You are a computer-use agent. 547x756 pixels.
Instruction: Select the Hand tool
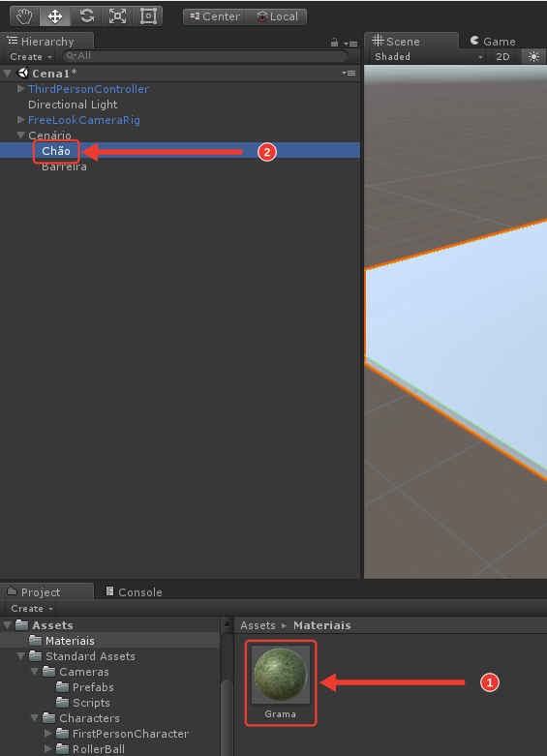(x=24, y=16)
